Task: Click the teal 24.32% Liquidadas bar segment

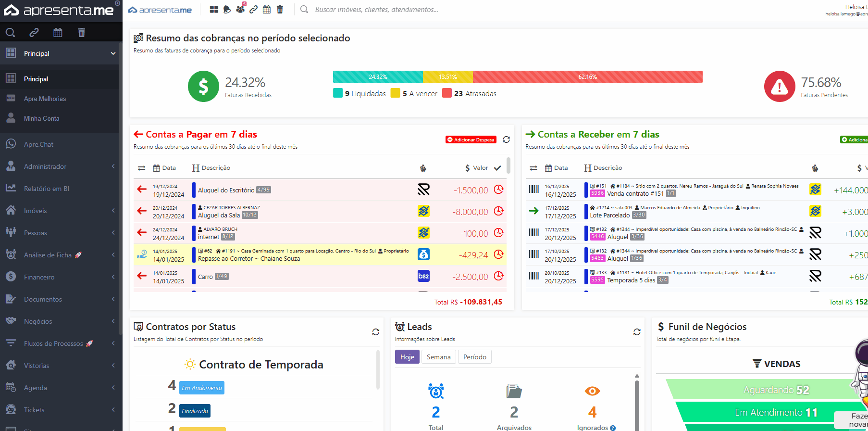Action: 378,77
